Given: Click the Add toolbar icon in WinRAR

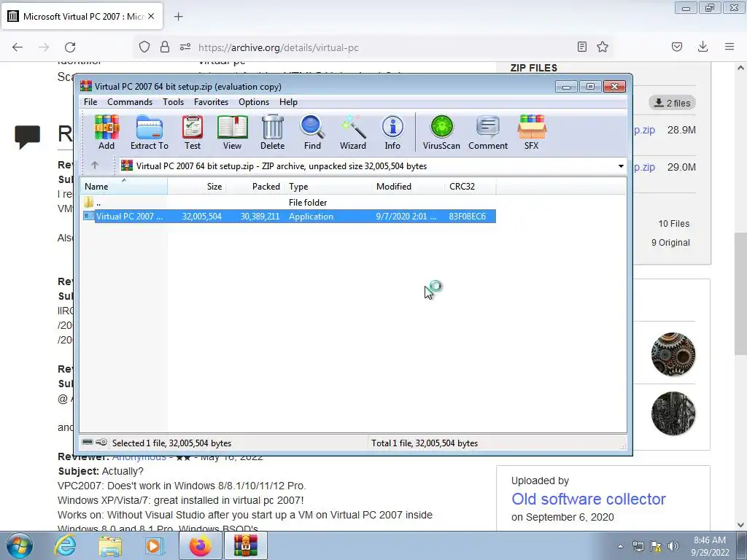Looking at the screenshot, I should point(107,133).
